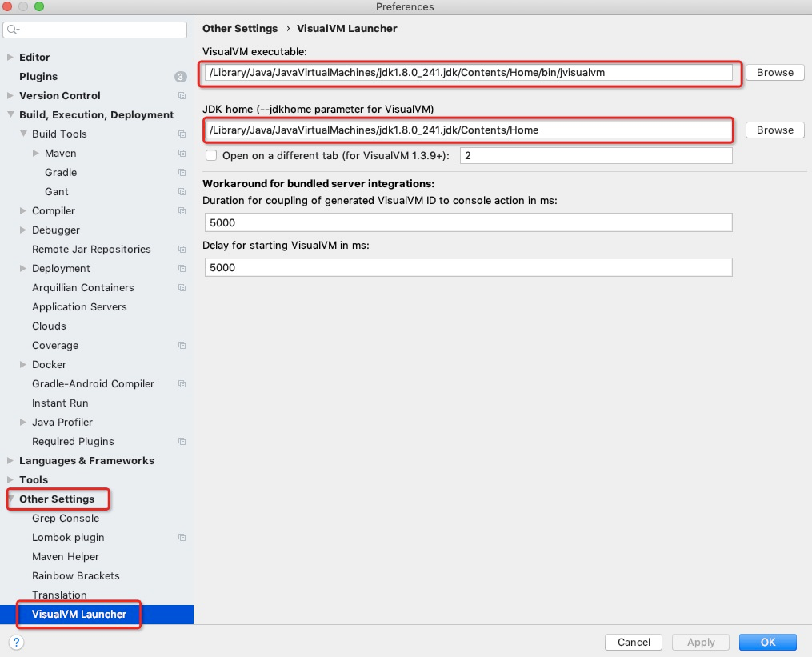812x657 pixels.
Task: Enable Open on a different tab checkbox
Action: [211, 155]
